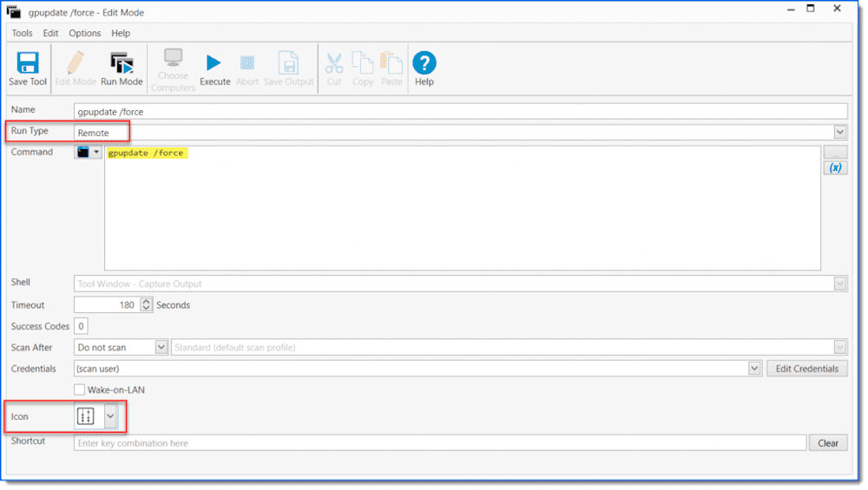
Task: Click the application icon in title bar
Action: click(x=14, y=11)
